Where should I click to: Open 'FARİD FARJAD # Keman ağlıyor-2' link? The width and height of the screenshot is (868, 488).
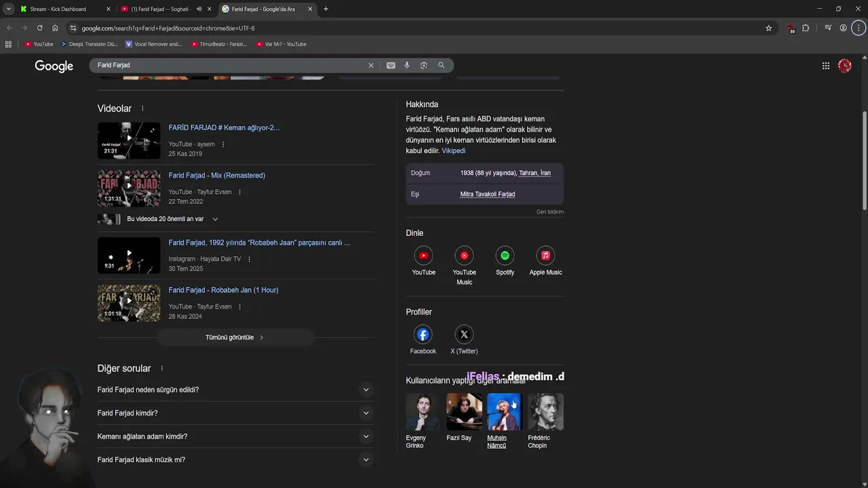pyautogui.click(x=224, y=127)
